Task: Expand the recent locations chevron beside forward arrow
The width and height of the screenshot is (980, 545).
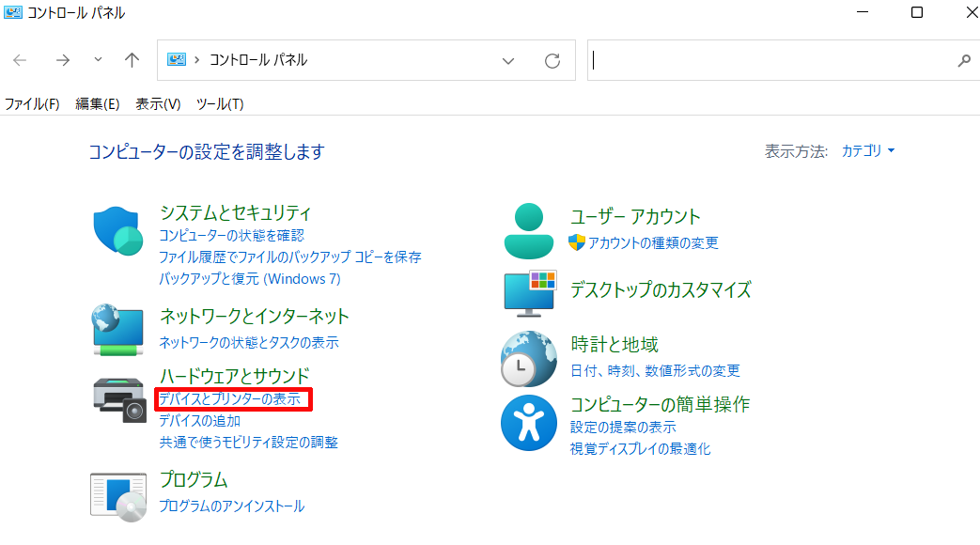Action: tap(97, 60)
